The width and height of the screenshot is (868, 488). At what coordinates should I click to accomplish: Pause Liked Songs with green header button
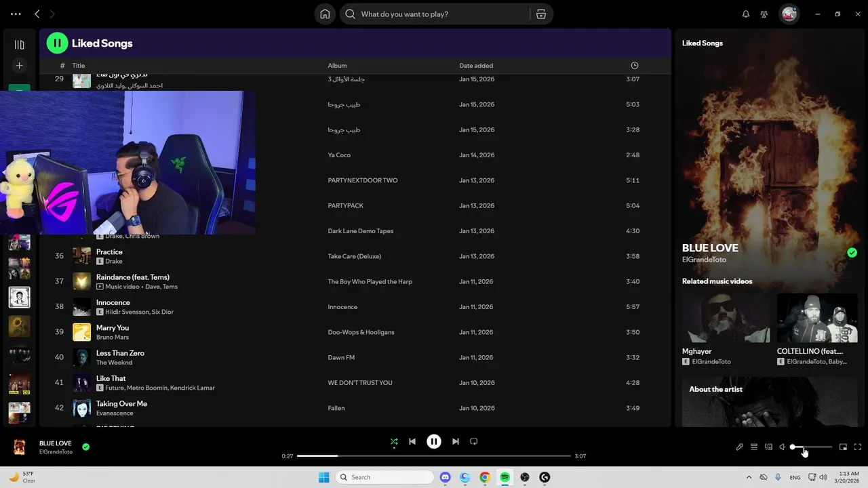coord(57,43)
